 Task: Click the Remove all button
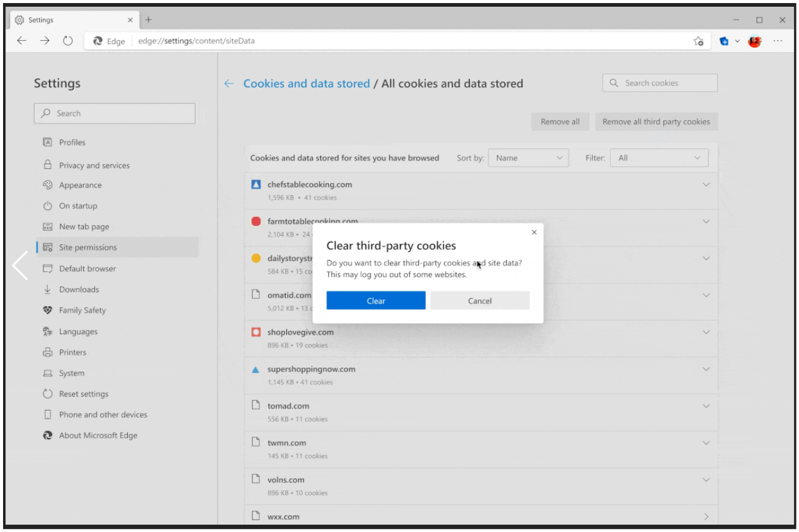point(559,121)
